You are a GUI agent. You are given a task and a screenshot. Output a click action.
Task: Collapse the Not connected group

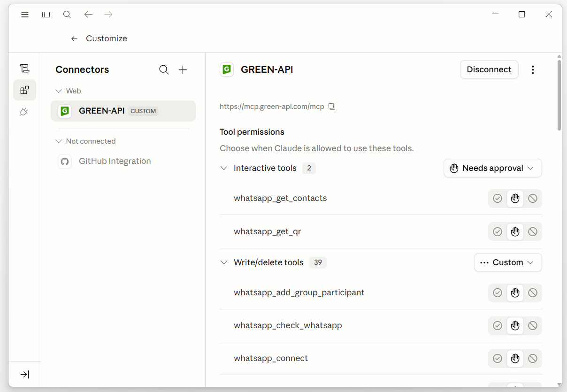click(x=59, y=141)
